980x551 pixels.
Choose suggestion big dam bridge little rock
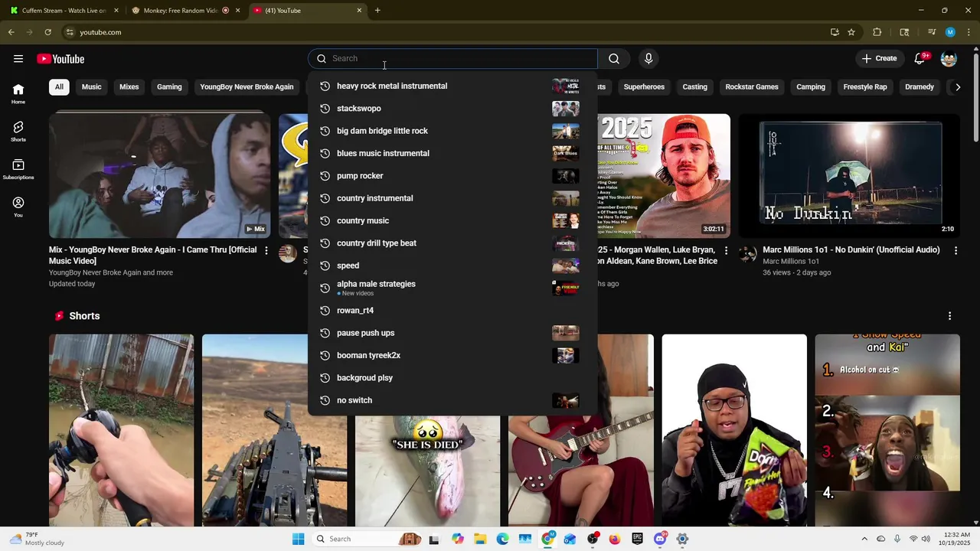pos(452,131)
